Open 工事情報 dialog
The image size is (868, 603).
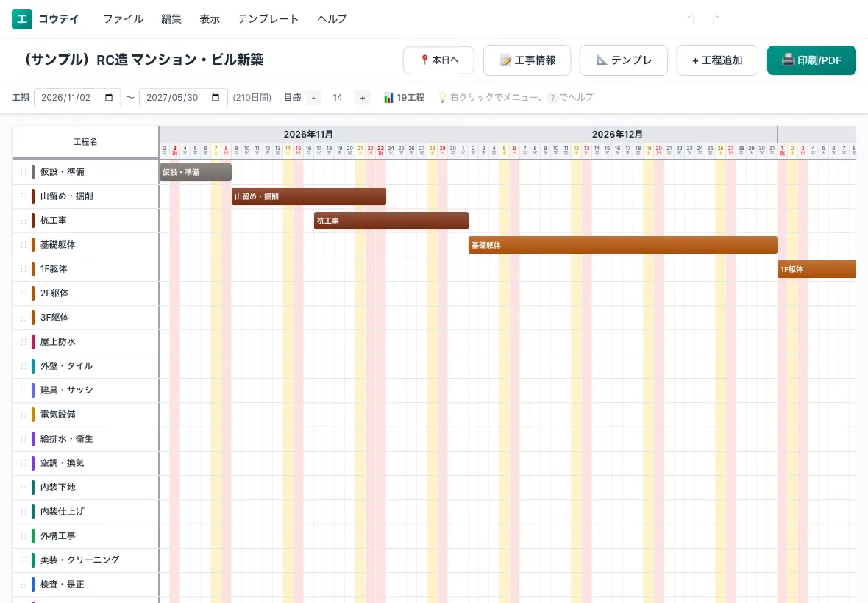[527, 60]
